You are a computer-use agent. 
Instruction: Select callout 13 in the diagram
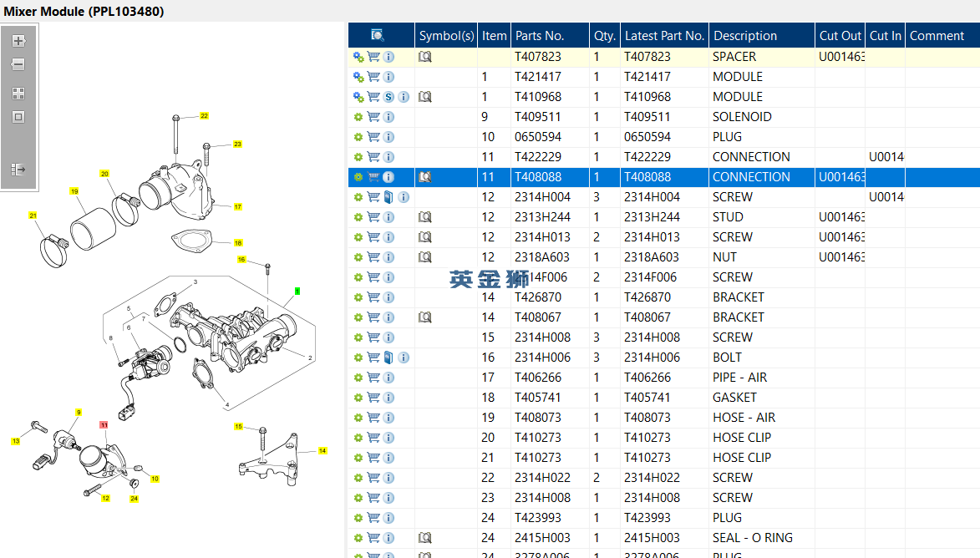point(16,441)
